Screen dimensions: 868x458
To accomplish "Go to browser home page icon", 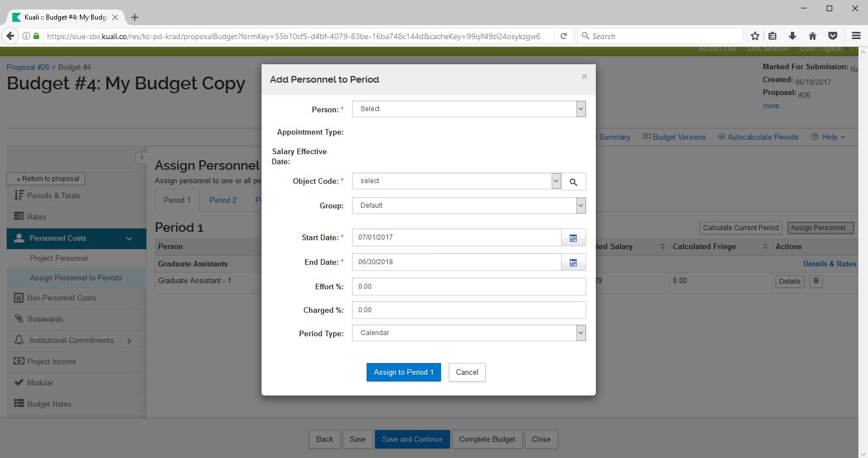I will click(x=813, y=36).
